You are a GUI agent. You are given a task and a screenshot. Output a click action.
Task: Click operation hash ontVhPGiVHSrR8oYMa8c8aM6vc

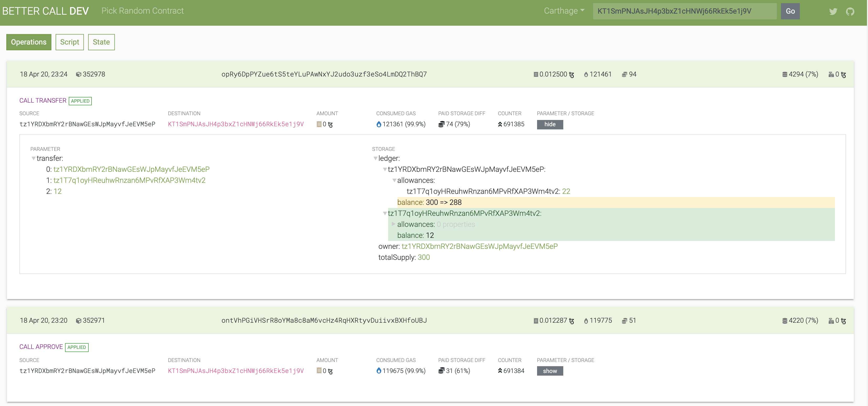click(324, 321)
